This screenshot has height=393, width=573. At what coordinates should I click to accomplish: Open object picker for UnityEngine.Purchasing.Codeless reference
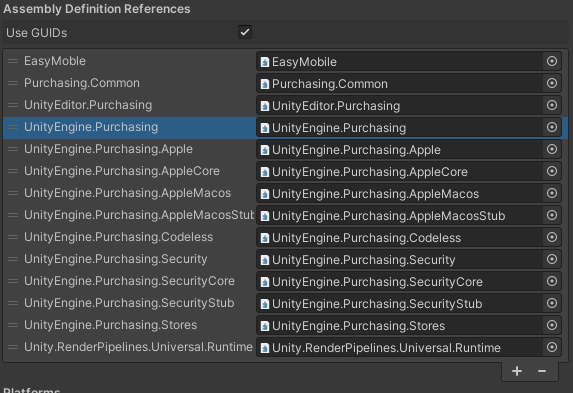552,237
